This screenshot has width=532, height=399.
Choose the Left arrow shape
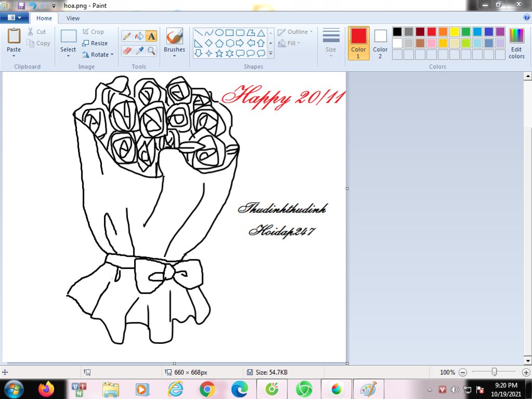pyautogui.click(x=251, y=43)
